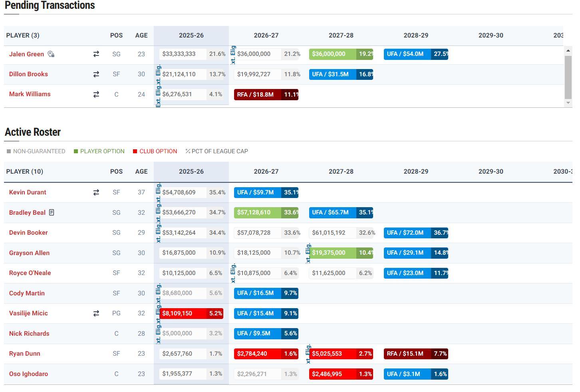This screenshot has width=580, height=392.
Task: Sort pending transactions by the 2025-26 column
Action: [x=191, y=36]
